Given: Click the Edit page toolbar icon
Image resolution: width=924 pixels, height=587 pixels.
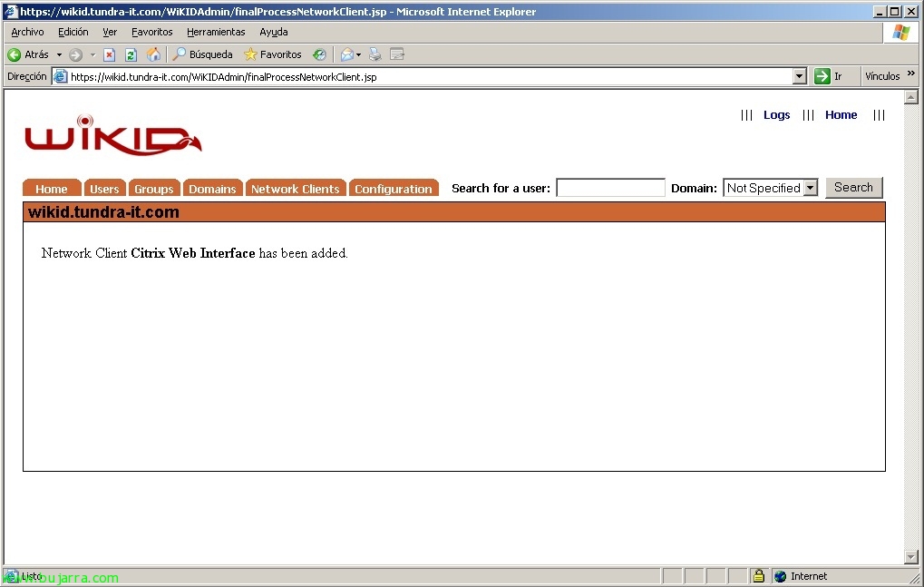Looking at the screenshot, I should [x=397, y=54].
